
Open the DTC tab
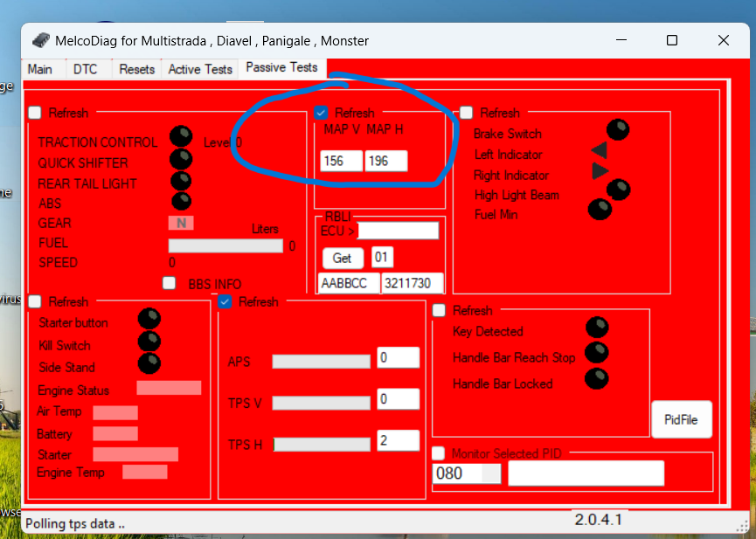point(85,69)
